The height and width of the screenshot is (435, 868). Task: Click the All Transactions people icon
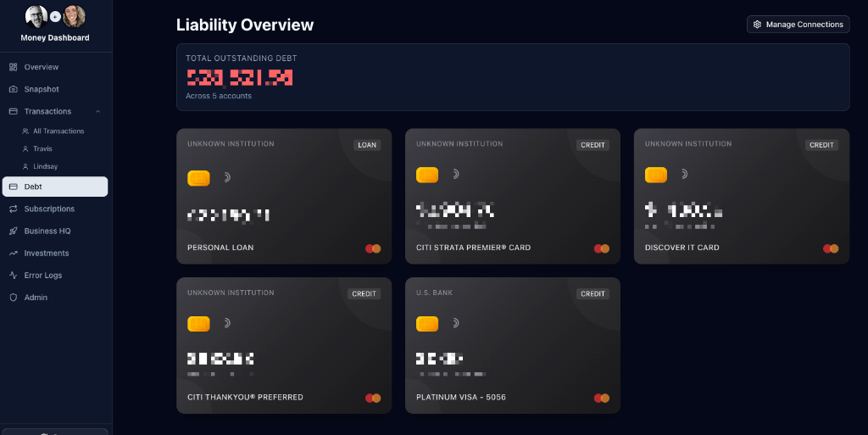click(25, 131)
